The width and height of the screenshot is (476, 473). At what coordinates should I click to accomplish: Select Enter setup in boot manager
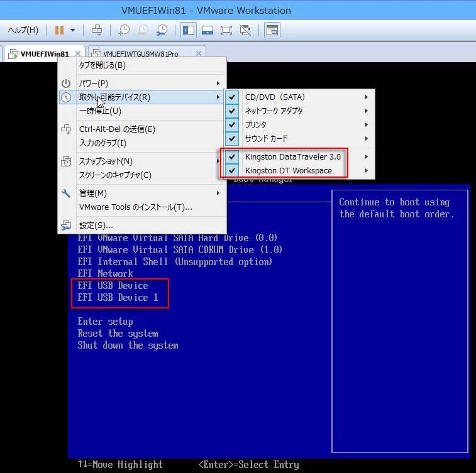tap(105, 322)
